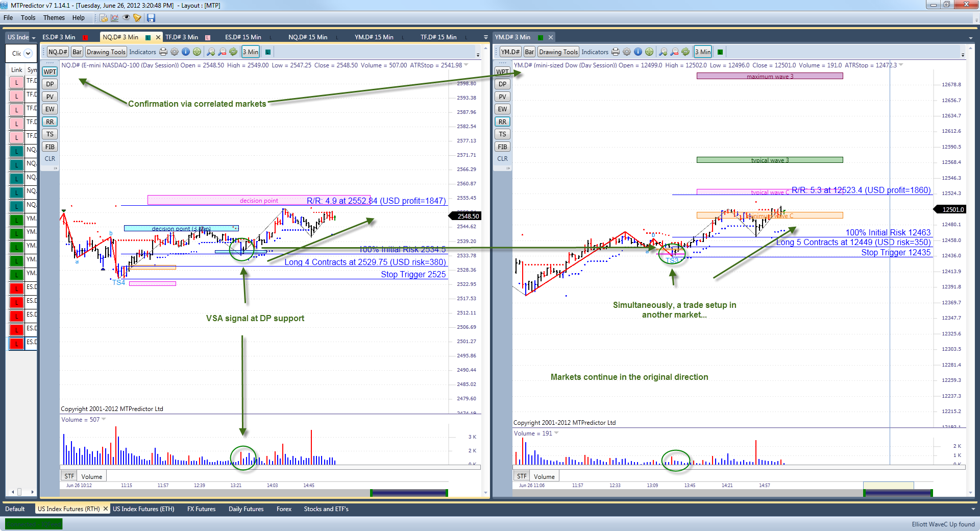Close the YM.D# 3 Min tab
980x531 pixels.
pyautogui.click(x=551, y=37)
